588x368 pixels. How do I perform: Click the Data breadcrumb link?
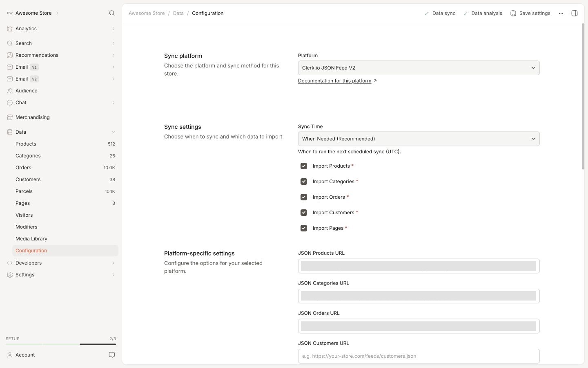click(x=178, y=13)
